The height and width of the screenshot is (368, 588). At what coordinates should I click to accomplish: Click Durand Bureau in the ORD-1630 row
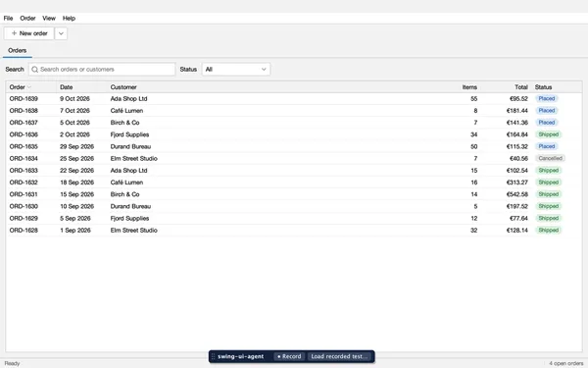point(130,206)
